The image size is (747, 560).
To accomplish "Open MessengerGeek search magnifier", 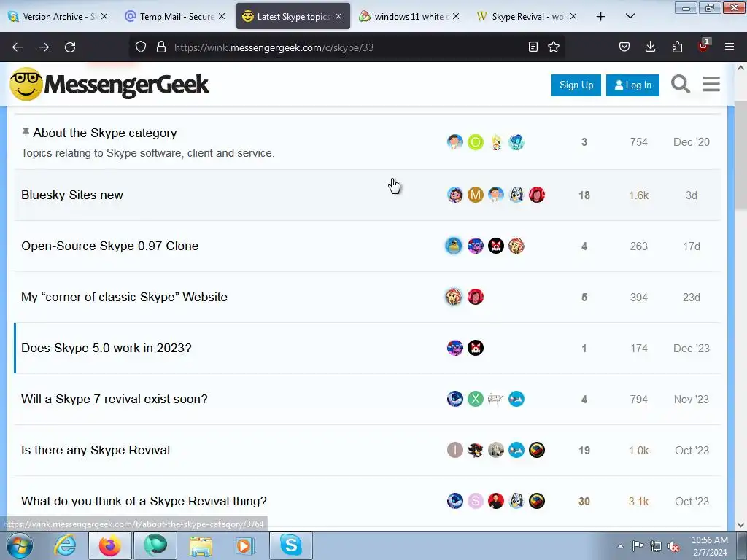I will click(681, 85).
